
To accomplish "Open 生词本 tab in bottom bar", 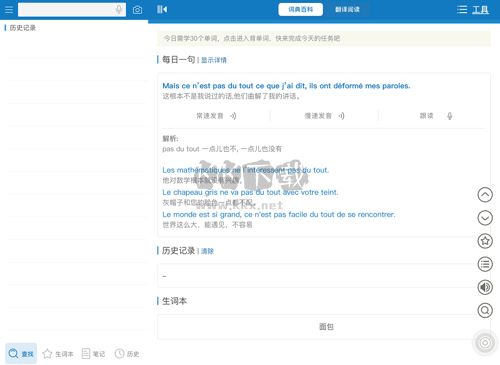I will click(x=58, y=354).
